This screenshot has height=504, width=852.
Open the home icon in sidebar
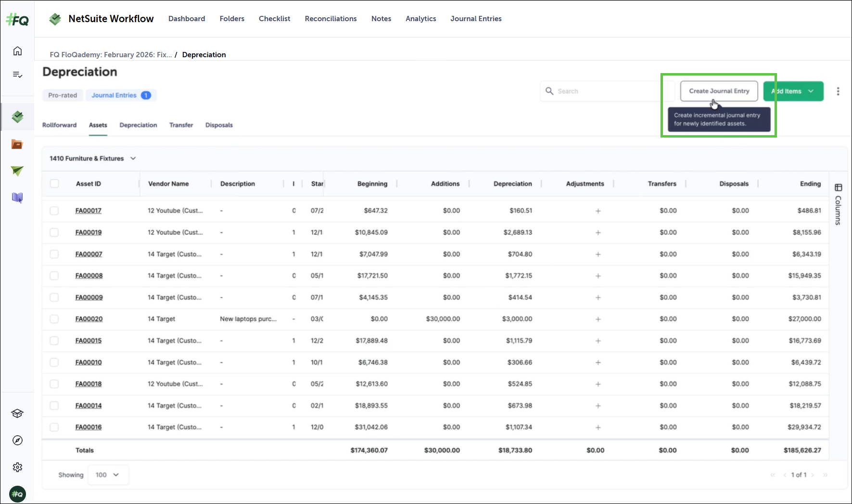point(17,51)
